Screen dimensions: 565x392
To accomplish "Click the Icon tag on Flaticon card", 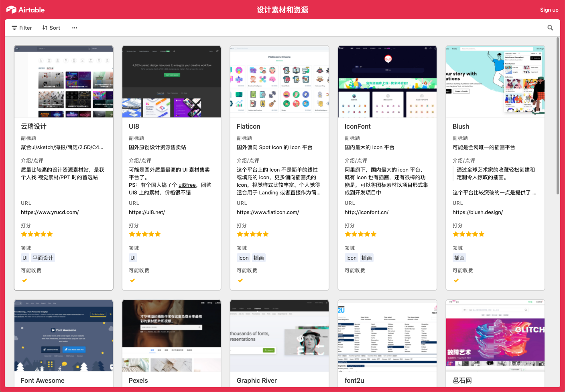I will (244, 258).
